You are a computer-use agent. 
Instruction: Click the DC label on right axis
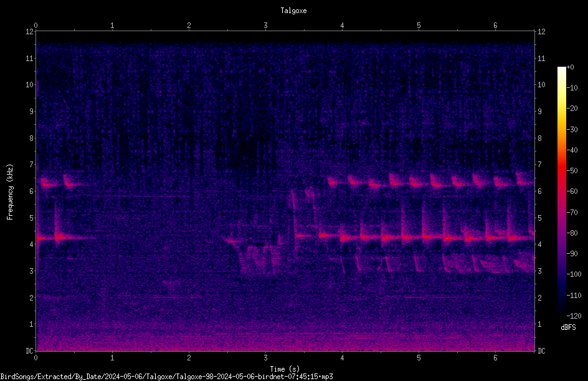[x=541, y=351]
